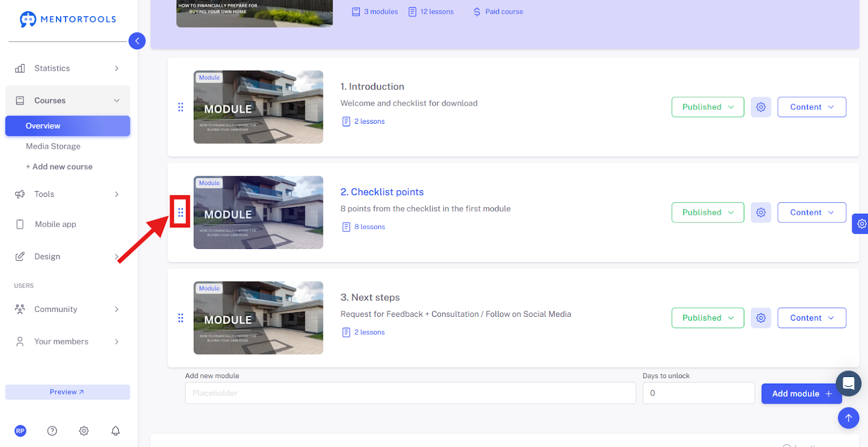Screen dimensions: 868x447
Task: Open the floating settings gear at right edge
Action: (x=861, y=224)
